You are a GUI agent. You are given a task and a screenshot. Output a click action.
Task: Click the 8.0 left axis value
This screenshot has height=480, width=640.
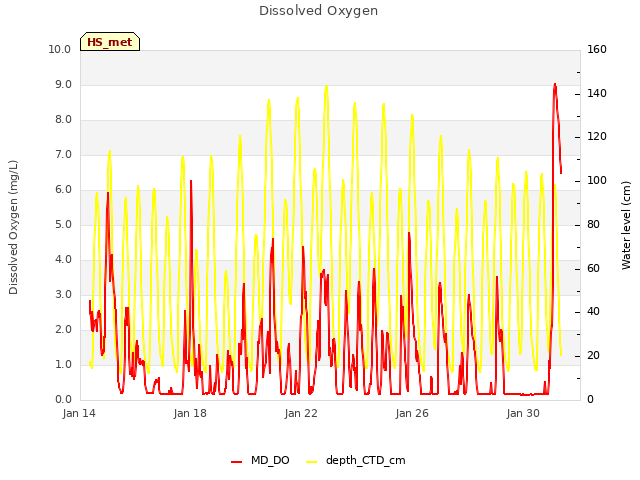(x=63, y=120)
